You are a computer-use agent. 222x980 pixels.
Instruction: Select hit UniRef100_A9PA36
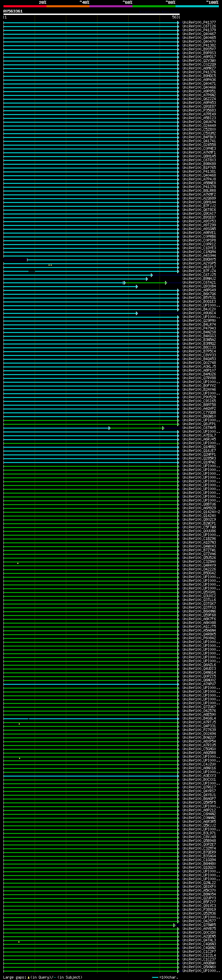tap(199, 80)
